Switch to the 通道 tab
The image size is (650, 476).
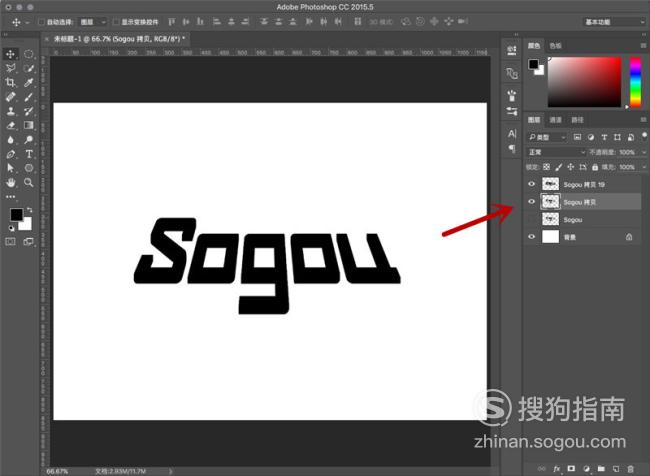tap(555, 120)
